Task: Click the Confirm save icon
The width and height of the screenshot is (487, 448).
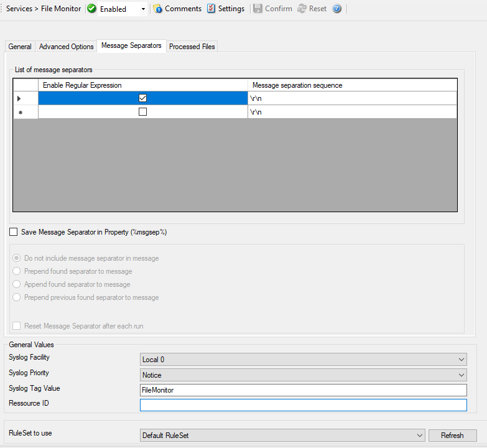Action: point(257,9)
